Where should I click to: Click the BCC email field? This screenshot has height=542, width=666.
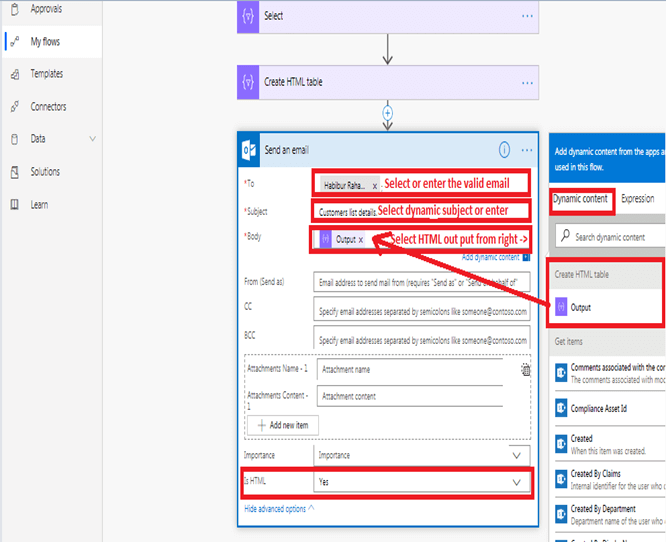click(x=422, y=337)
